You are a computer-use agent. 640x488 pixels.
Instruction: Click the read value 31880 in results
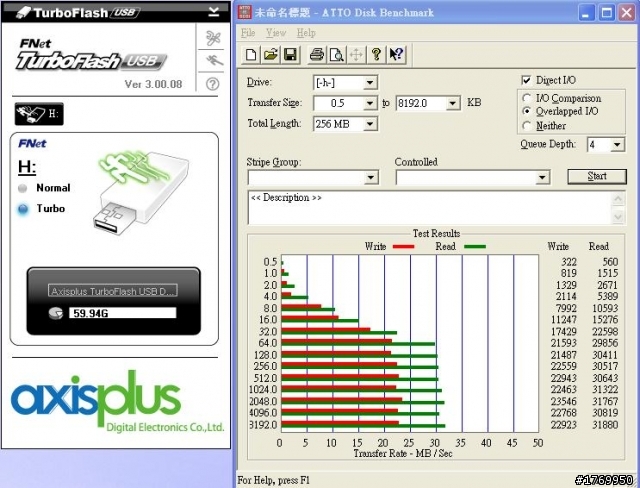[x=605, y=425]
